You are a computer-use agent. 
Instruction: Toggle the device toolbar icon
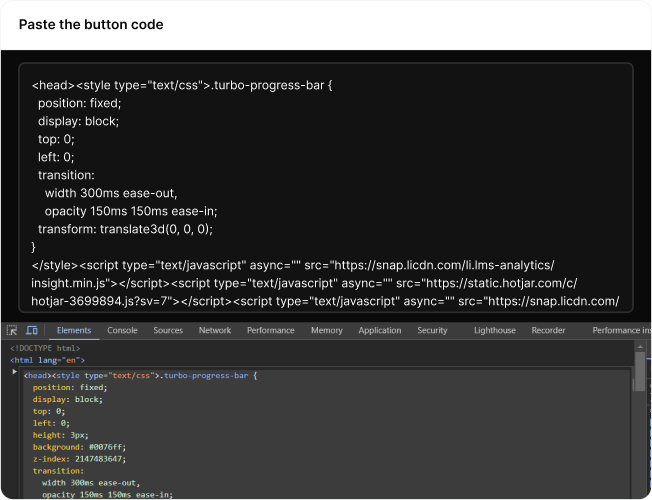(32, 331)
